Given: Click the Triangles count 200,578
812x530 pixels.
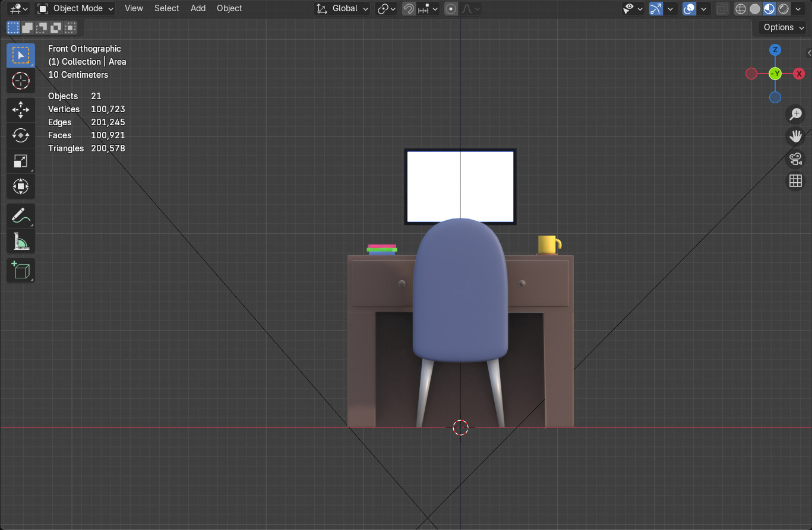Looking at the screenshot, I should [108, 148].
